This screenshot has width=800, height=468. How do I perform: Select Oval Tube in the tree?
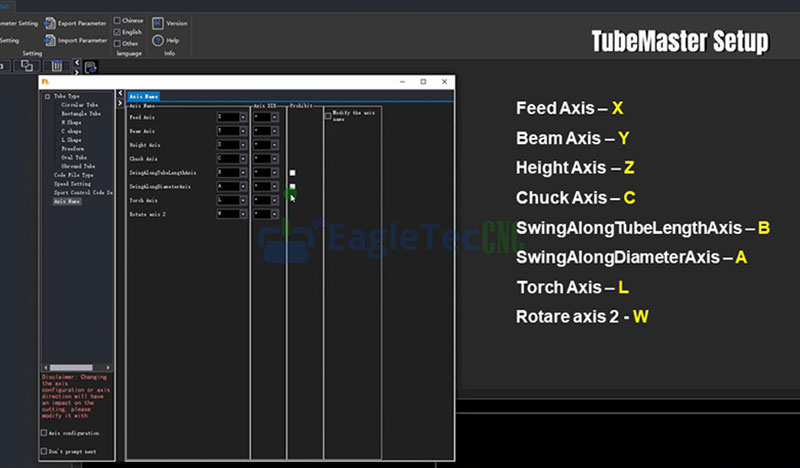tap(74, 157)
